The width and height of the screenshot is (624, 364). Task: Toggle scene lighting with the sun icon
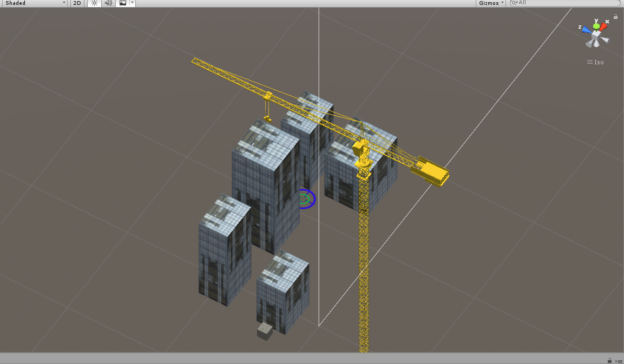click(94, 3)
